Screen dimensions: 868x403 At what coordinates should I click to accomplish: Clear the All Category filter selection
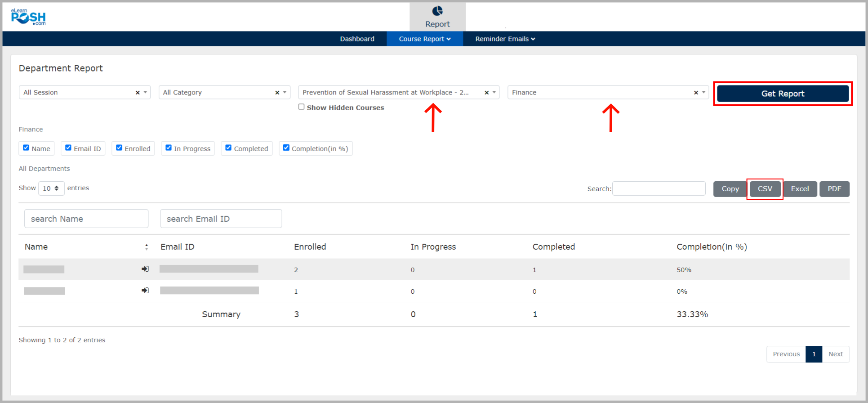[x=277, y=93]
